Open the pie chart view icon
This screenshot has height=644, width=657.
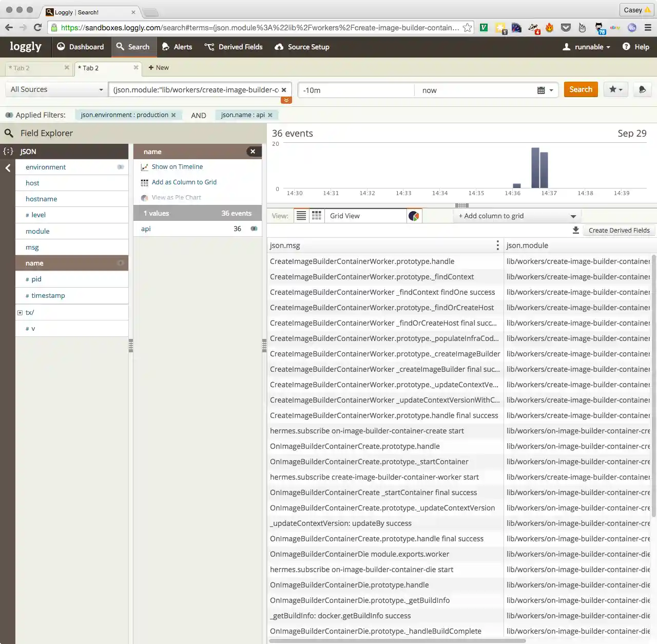[414, 216]
